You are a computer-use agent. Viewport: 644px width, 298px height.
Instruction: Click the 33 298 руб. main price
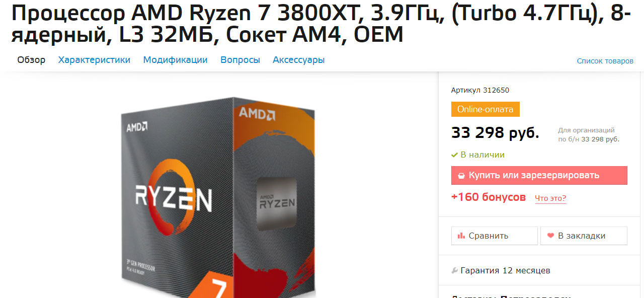tap(495, 133)
